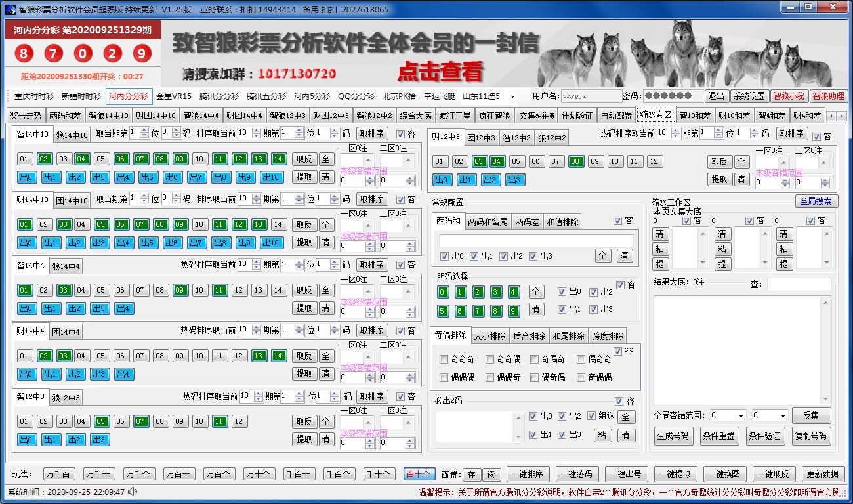853x504 pixels.
Task: Click the app logo in title bar
Action: [10, 9]
